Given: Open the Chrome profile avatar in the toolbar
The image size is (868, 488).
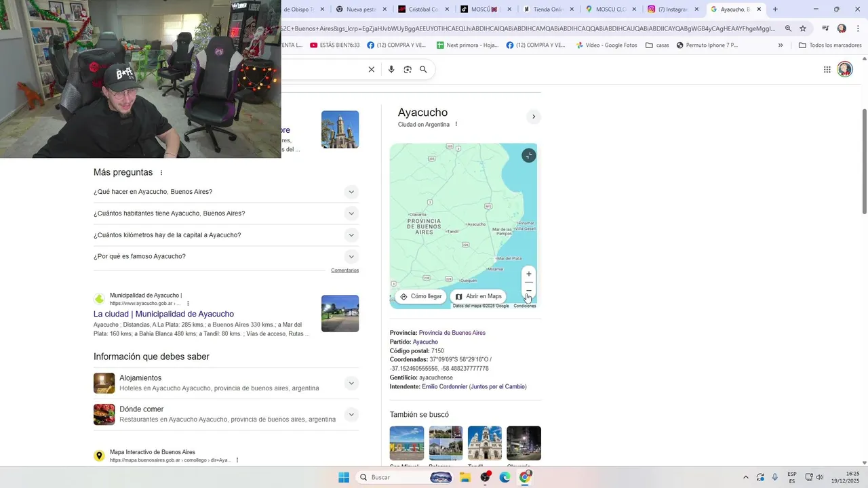Looking at the screenshot, I should [x=842, y=28].
